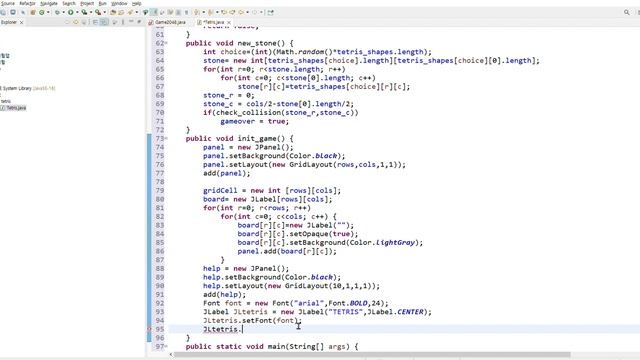Collapse the new_stone method at line 62

[167, 43]
